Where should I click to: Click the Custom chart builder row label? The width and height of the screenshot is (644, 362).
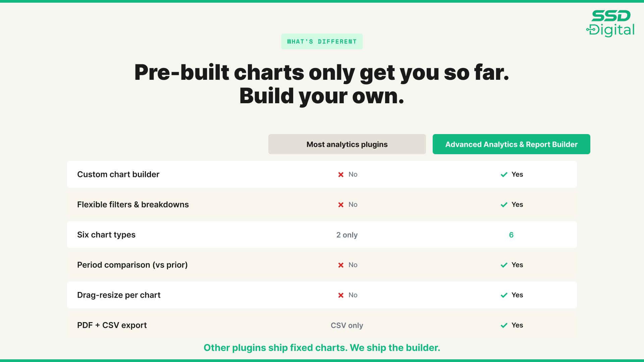[x=118, y=174]
